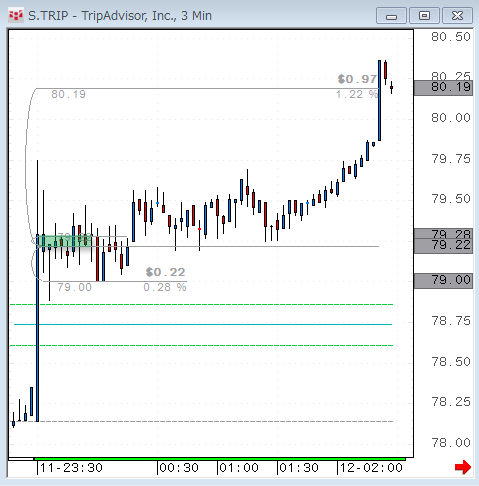Close the S.TRIP chart window
479x486 pixels.
coord(457,16)
